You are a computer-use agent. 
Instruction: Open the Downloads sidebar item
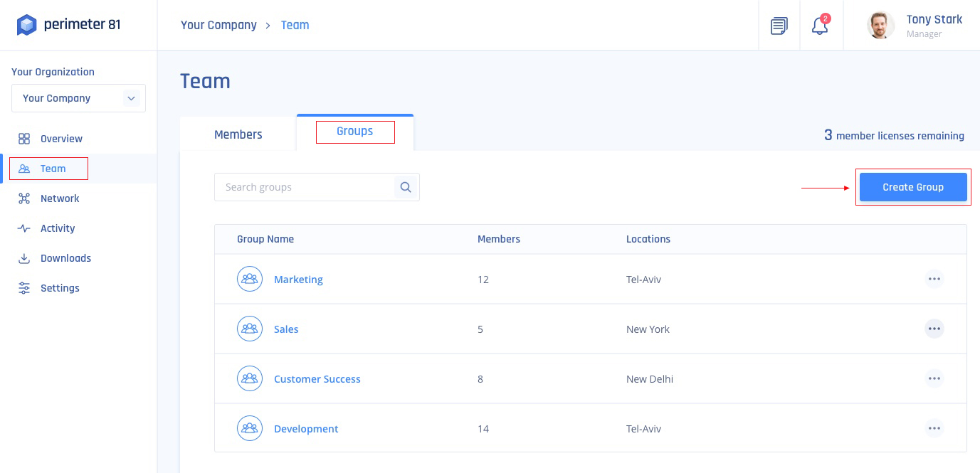65,258
